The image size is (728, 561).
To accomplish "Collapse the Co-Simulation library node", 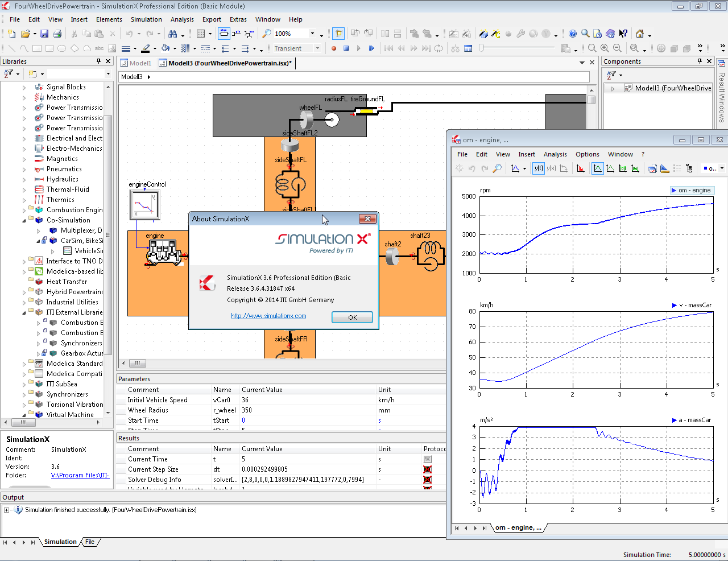I will [24, 220].
